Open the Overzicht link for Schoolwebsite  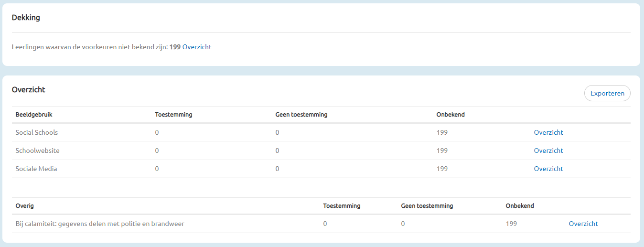click(548, 150)
